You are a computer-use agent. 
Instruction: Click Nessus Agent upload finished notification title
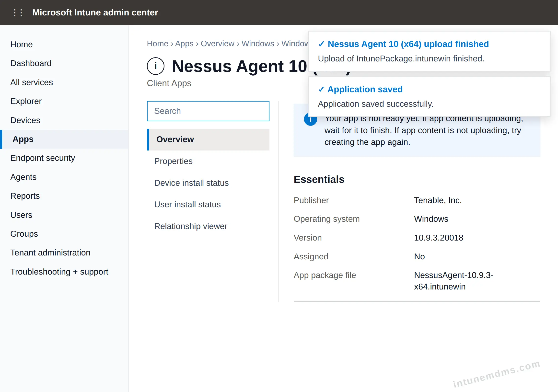pos(408,44)
